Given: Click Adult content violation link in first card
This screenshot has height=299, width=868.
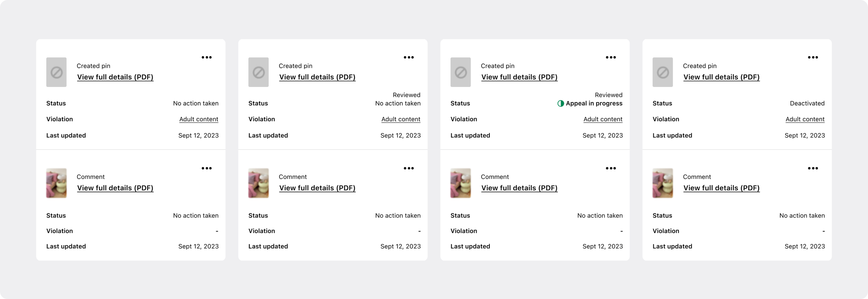Looking at the screenshot, I should [x=199, y=119].
